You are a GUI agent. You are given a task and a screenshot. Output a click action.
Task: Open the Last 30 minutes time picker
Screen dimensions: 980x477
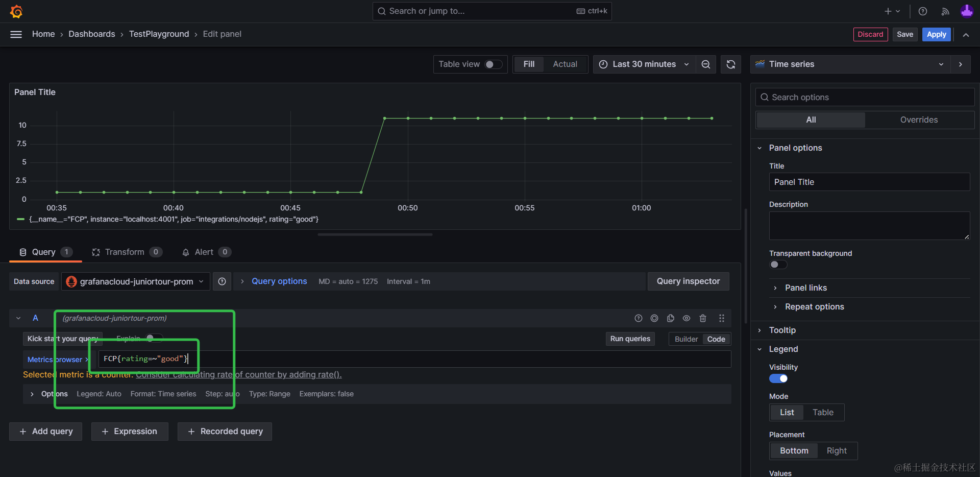[x=644, y=64]
